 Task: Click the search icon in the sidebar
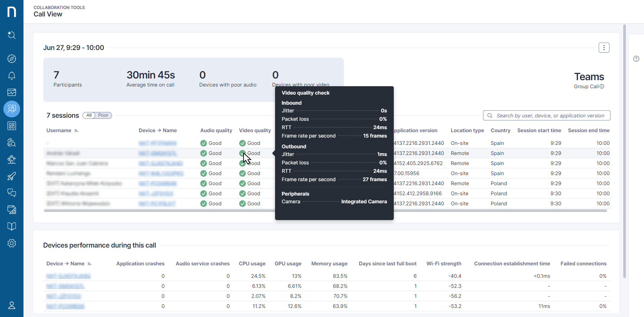point(12,35)
